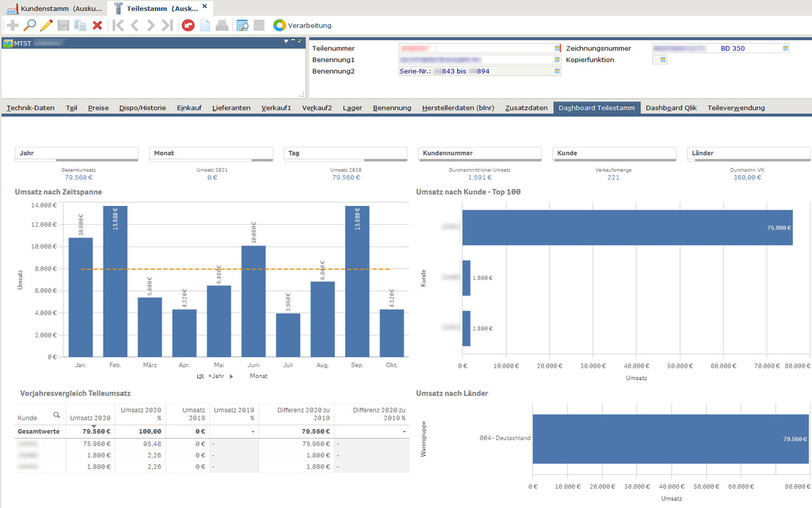
Task: Click the pencil edit icon
Action: (47, 25)
